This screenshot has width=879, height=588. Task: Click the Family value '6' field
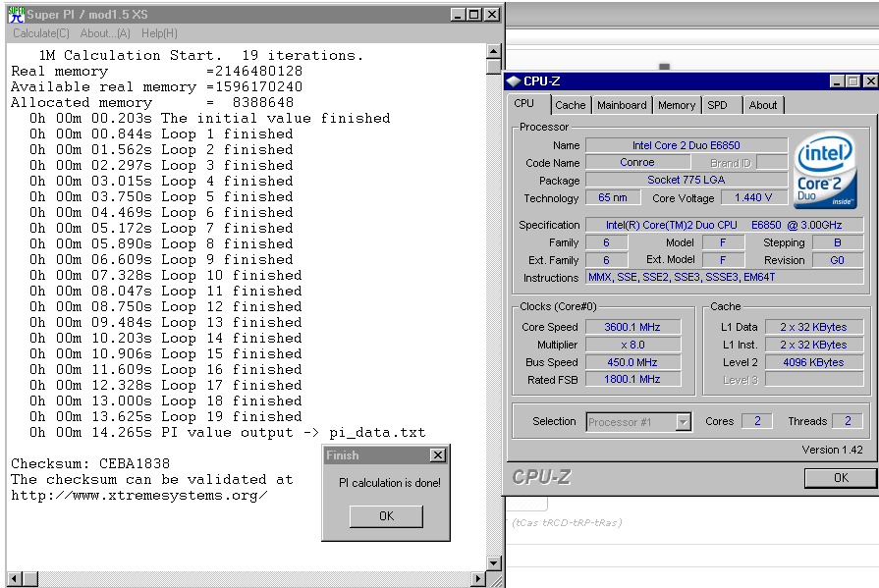(x=607, y=242)
